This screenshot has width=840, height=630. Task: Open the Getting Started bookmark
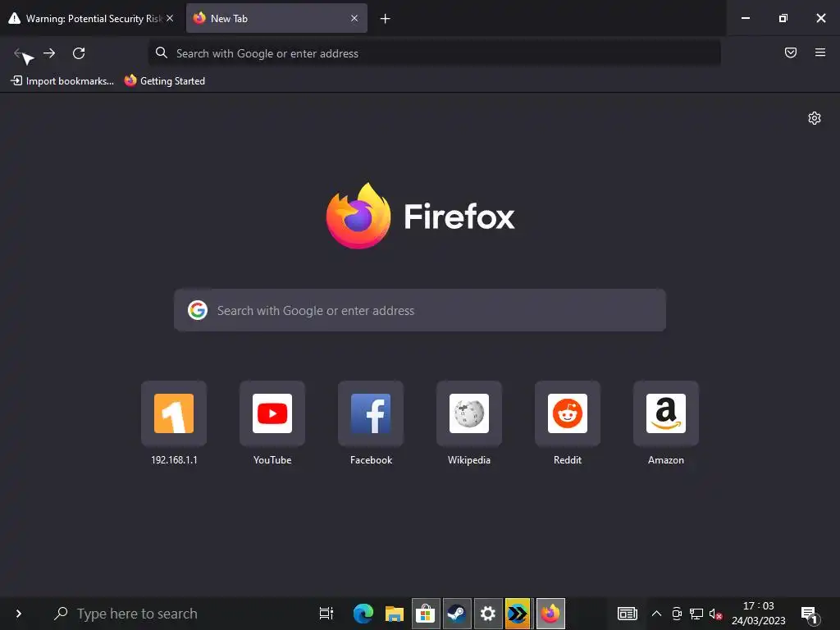click(x=164, y=81)
